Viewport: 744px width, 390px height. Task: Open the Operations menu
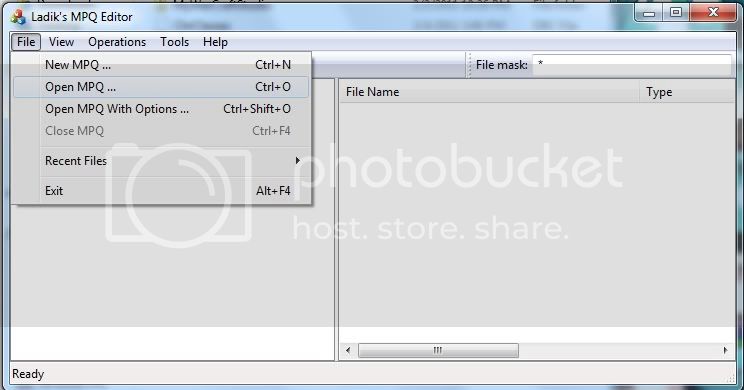[117, 42]
